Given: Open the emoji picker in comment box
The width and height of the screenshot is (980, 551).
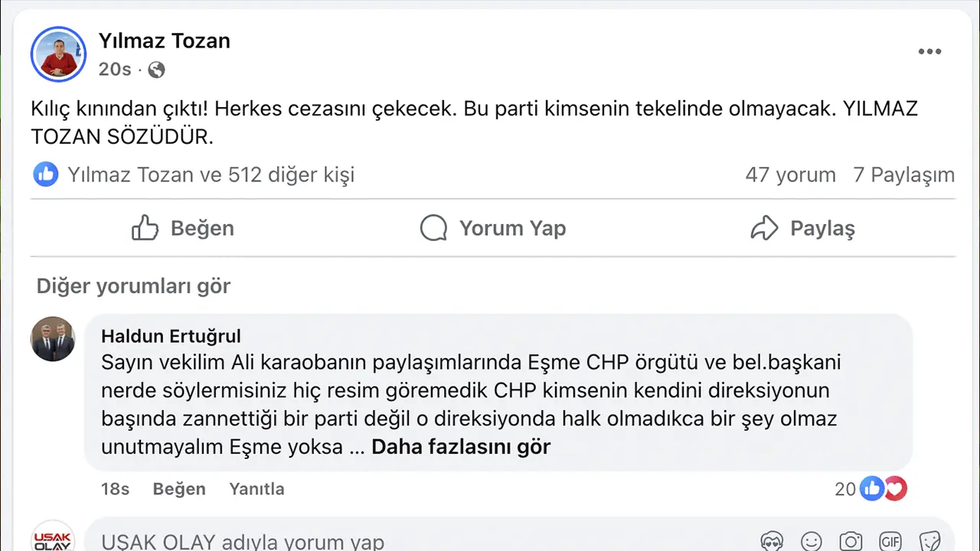Looking at the screenshot, I should (812, 542).
